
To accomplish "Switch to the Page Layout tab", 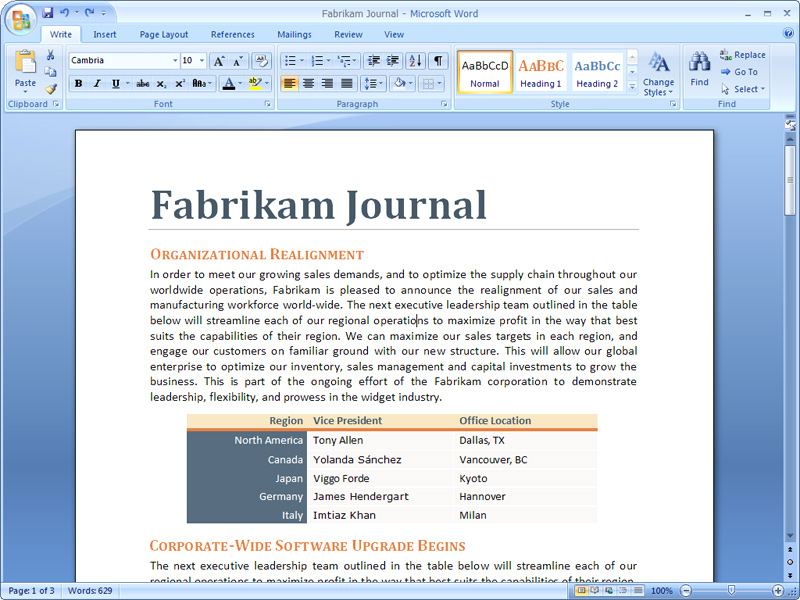I will tap(163, 34).
